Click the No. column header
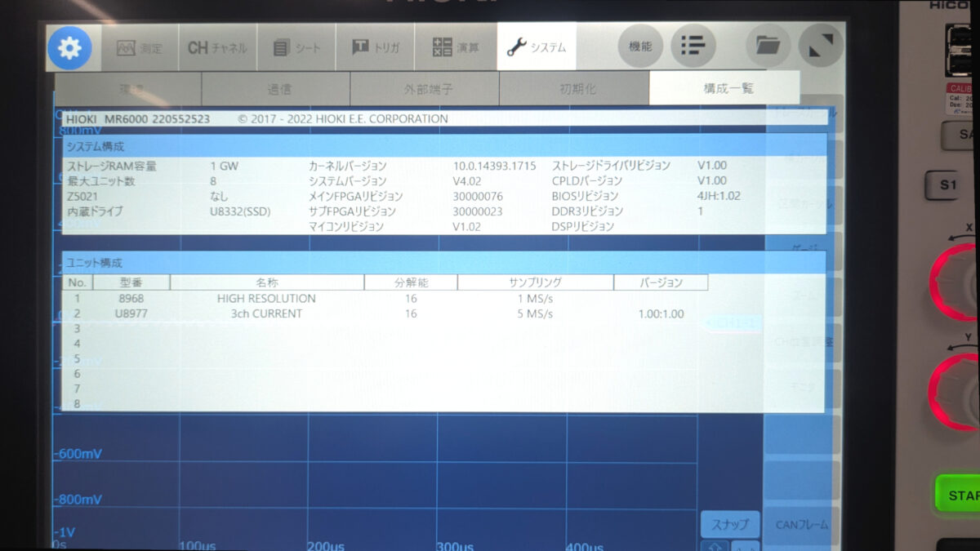This screenshot has height=551, width=980. click(78, 282)
